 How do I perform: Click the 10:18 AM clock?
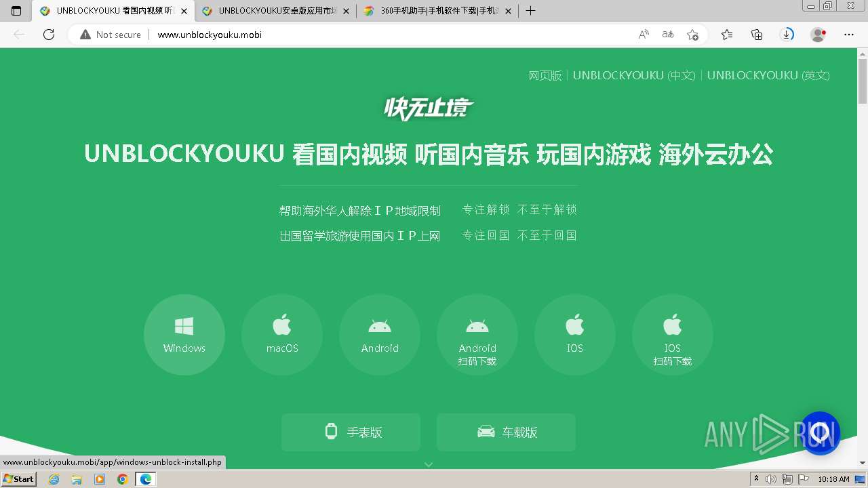point(833,479)
